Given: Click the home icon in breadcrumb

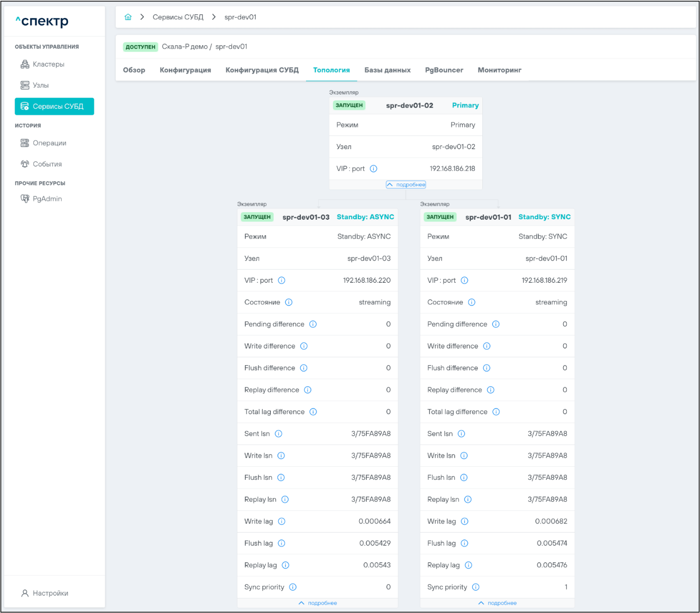Looking at the screenshot, I should (x=128, y=17).
